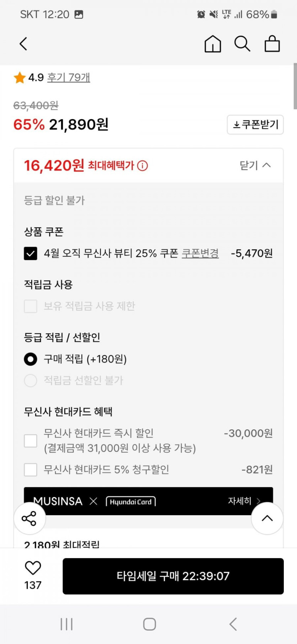Open search with magnifier icon
Image resolution: width=297 pixels, height=644 pixels.
pos(242,44)
